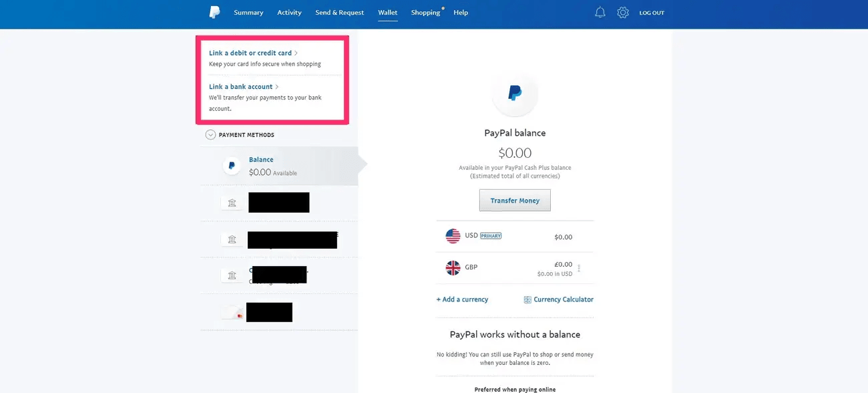Open the notifications bell icon
Image resolution: width=868 pixels, height=393 pixels.
600,12
